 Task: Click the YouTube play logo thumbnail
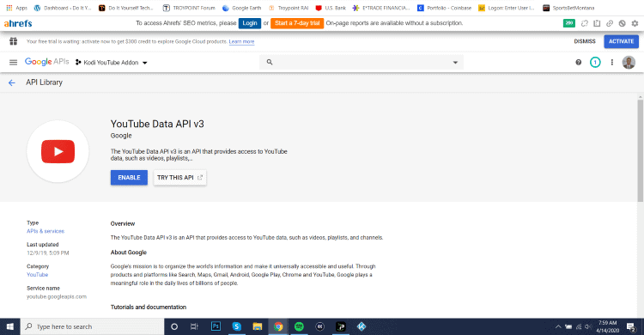58,151
